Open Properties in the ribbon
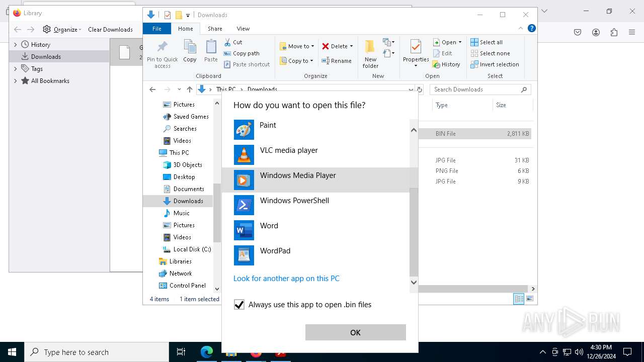Image resolution: width=644 pixels, height=362 pixels. pyautogui.click(x=416, y=54)
